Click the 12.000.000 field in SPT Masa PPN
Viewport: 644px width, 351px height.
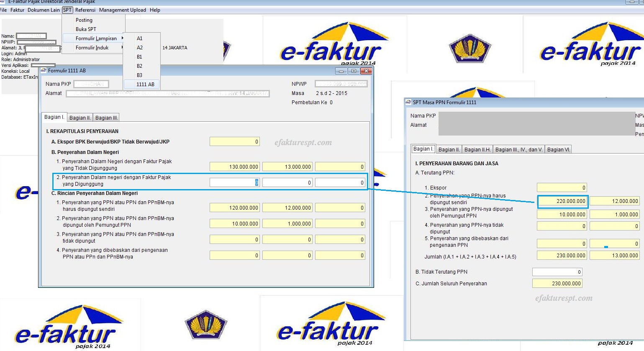(x=615, y=201)
